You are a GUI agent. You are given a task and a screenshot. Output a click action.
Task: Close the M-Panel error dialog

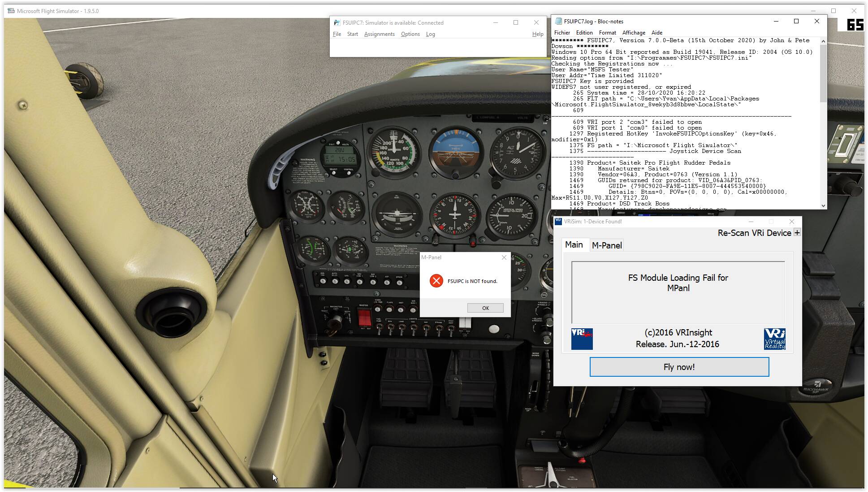click(504, 257)
